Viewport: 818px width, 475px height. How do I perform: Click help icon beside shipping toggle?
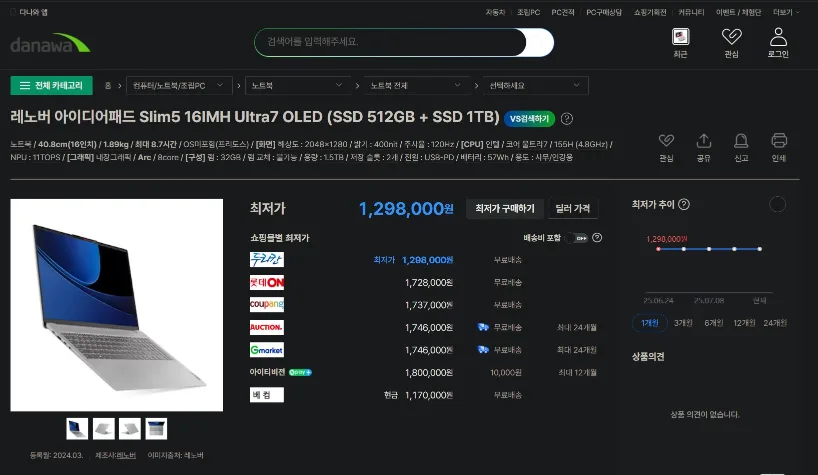click(x=597, y=238)
